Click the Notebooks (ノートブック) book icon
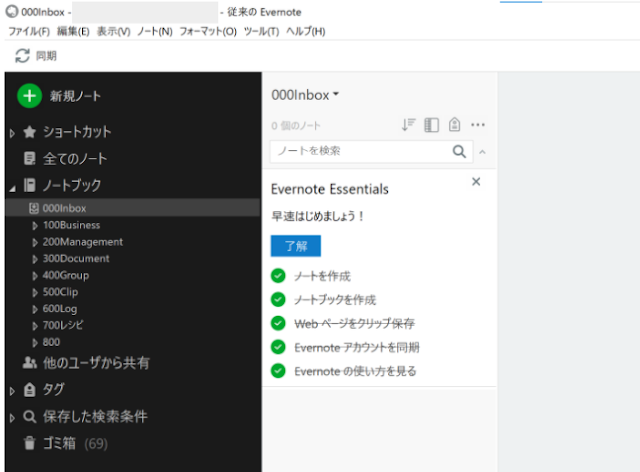The image size is (640, 472). pyautogui.click(x=29, y=185)
